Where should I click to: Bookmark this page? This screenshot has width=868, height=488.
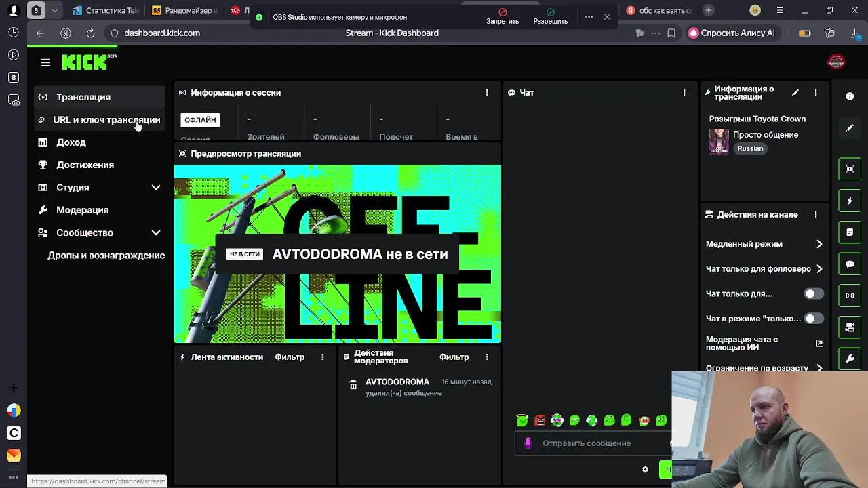click(671, 33)
